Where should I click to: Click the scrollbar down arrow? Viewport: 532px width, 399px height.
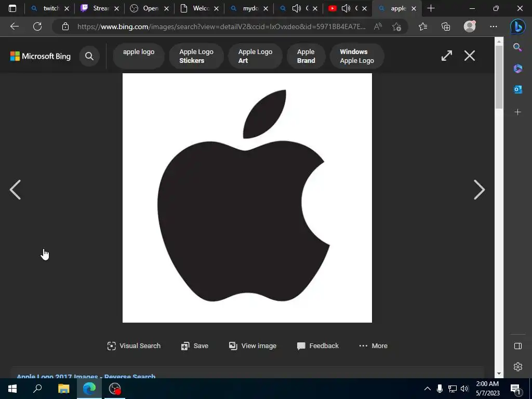498,374
